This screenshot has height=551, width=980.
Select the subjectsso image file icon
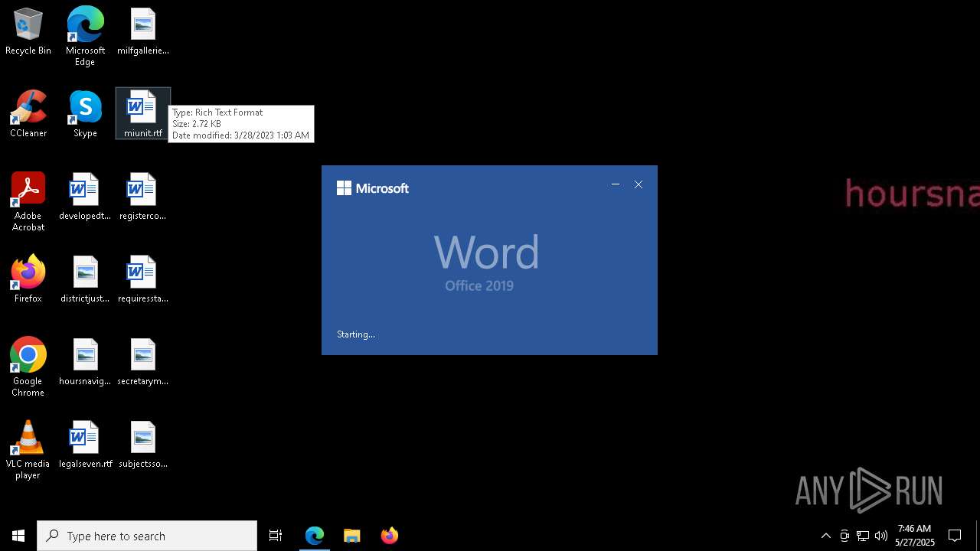pos(143,445)
